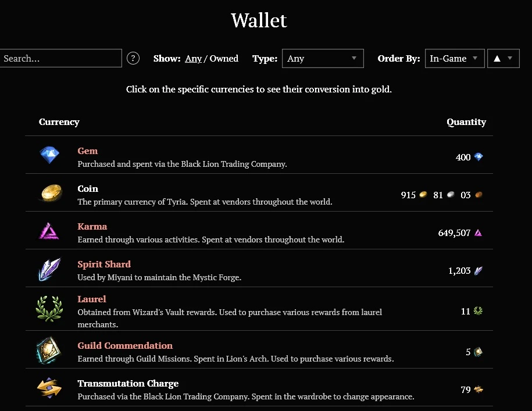Click the blue Gem currency icon
Screen dimensions: 532x411
click(x=49, y=155)
